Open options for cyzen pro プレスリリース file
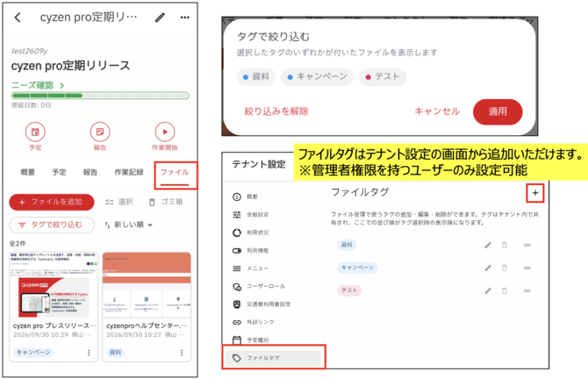Screen dimensions: 588x379 tap(89, 353)
